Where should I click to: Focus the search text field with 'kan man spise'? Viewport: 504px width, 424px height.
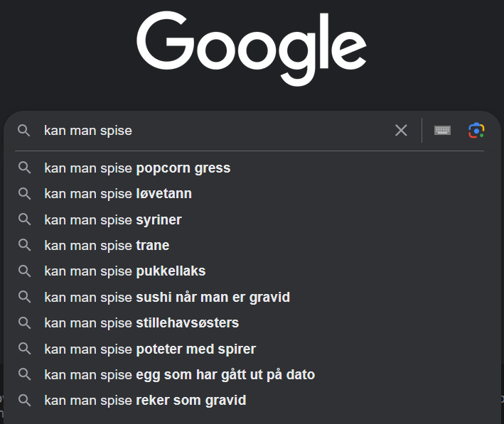pyautogui.click(x=213, y=131)
